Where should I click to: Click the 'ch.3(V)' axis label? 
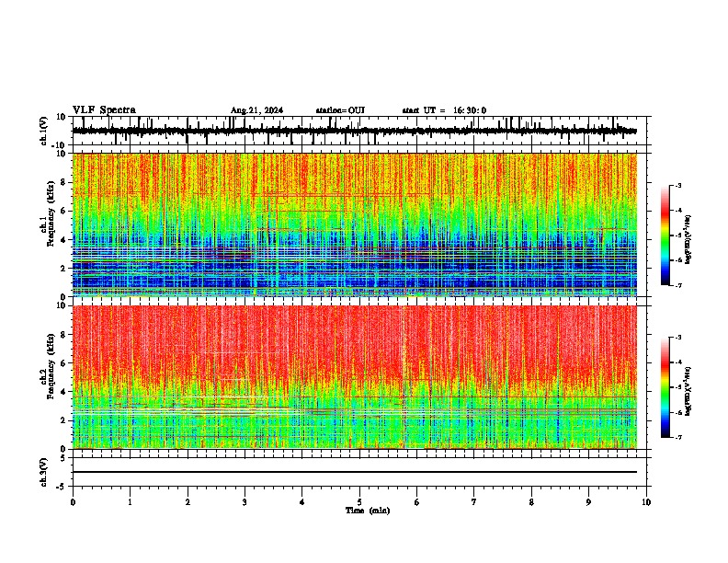(x=43, y=473)
